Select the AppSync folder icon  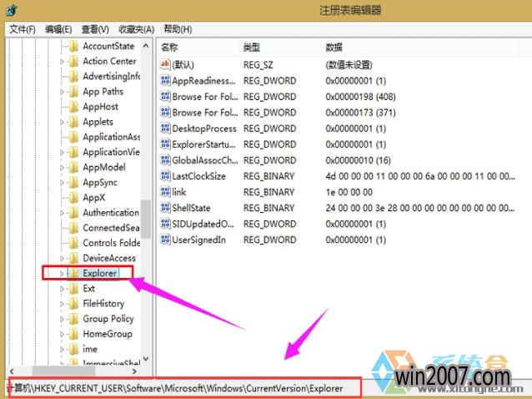pos(73,182)
